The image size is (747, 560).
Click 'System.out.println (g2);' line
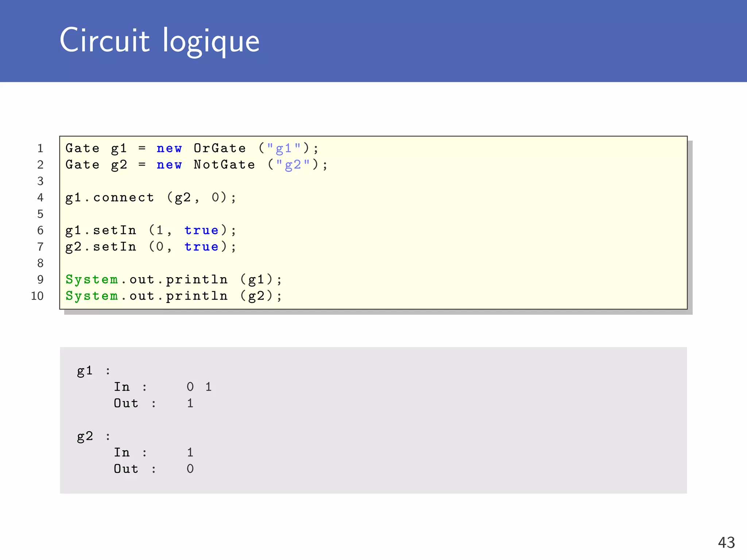174,296
